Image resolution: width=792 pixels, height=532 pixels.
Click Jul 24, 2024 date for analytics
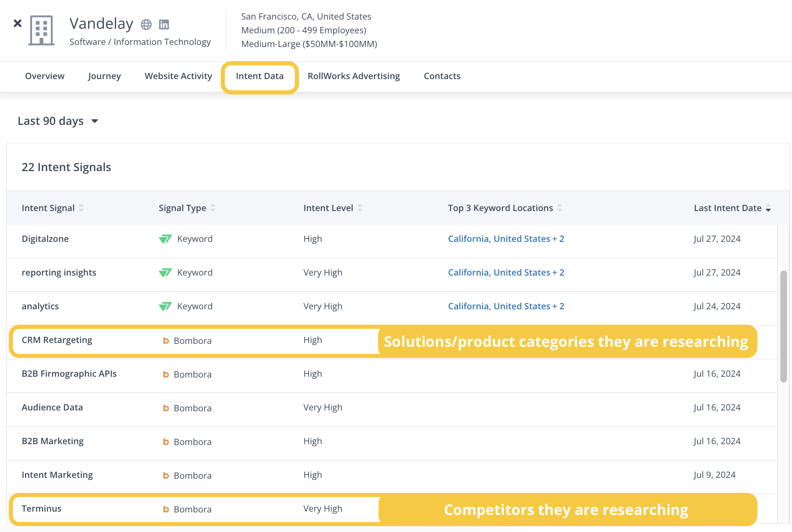pyautogui.click(x=717, y=306)
